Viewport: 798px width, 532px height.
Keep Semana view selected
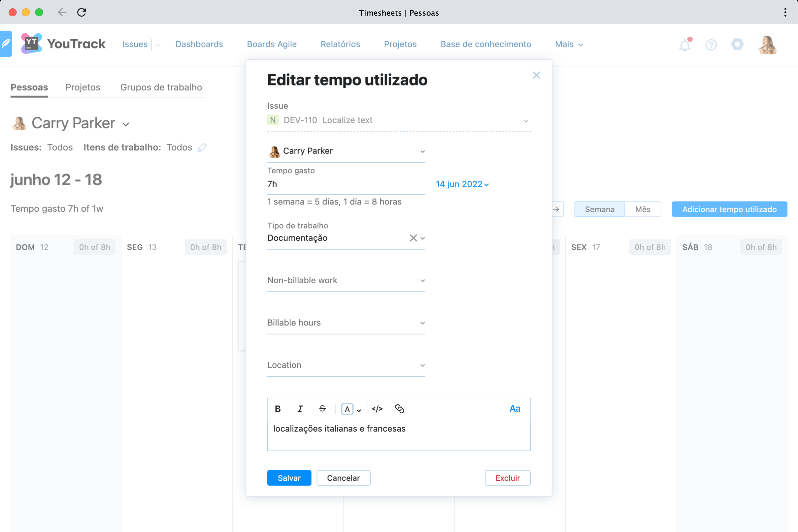pyautogui.click(x=599, y=209)
